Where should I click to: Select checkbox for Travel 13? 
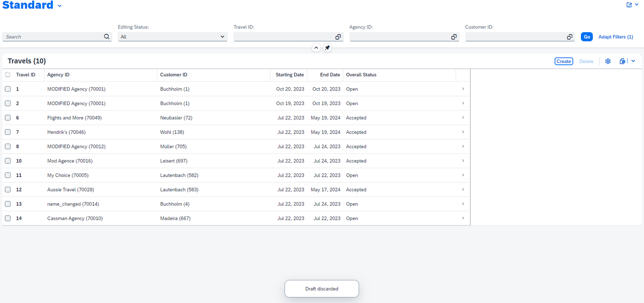click(8, 204)
